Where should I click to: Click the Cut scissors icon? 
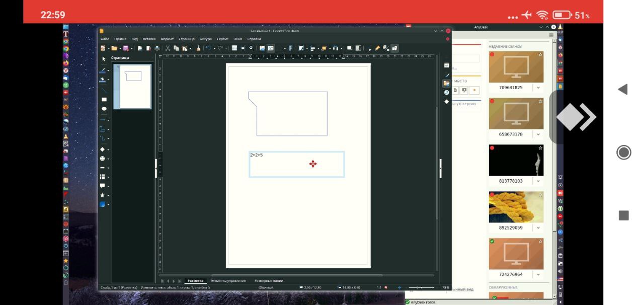pyautogui.click(x=168, y=48)
